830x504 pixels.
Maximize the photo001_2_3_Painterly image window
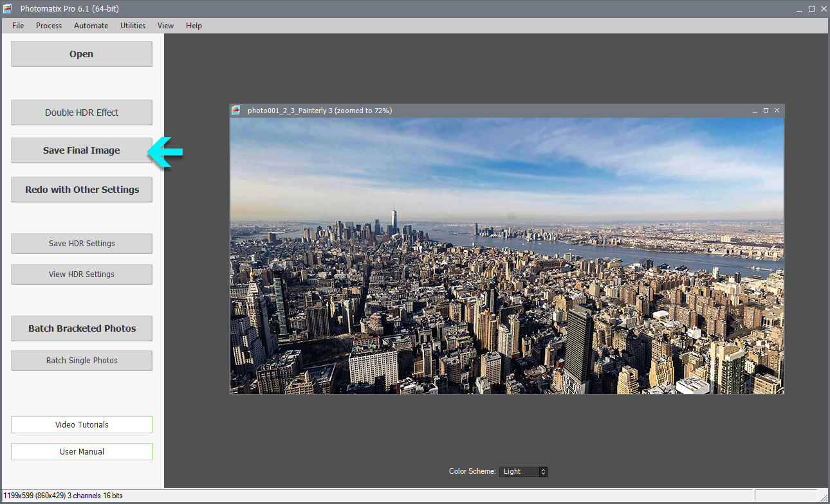click(766, 111)
